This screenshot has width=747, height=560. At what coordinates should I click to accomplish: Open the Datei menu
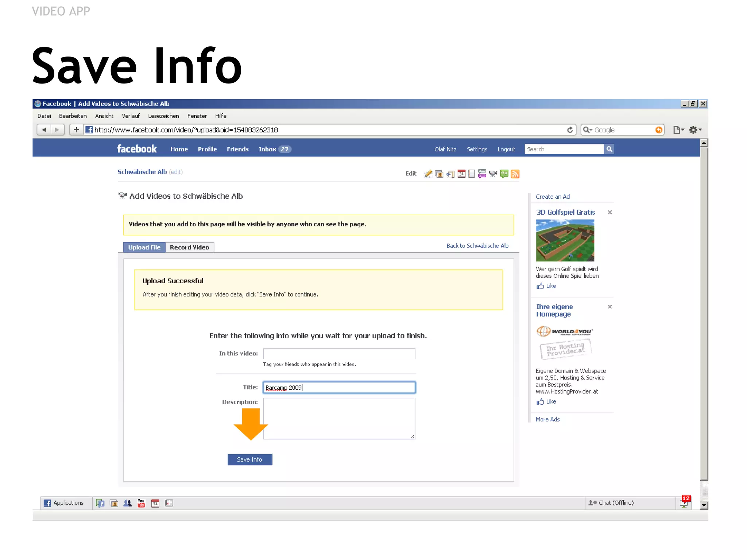44,116
